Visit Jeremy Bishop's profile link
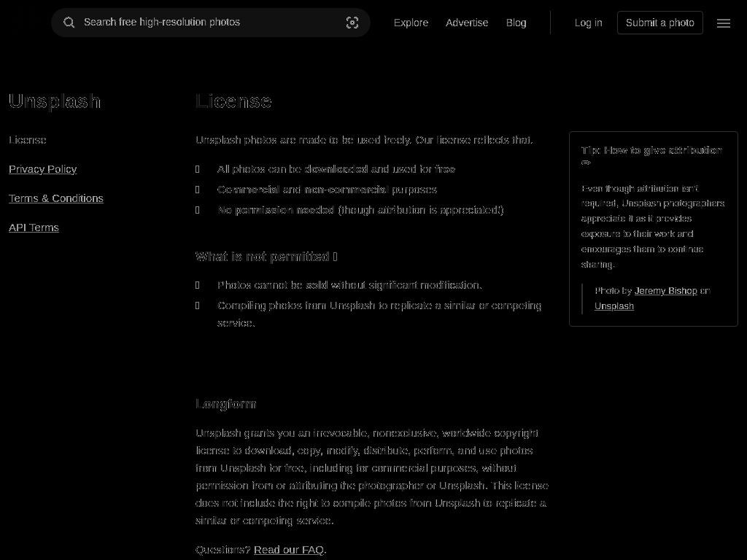 (665, 290)
